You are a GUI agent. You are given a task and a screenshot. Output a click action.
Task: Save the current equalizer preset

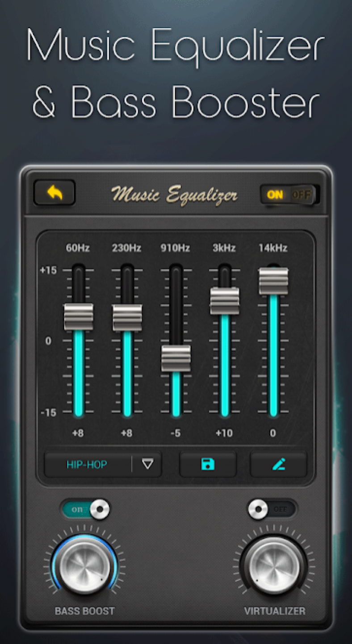pos(208,465)
